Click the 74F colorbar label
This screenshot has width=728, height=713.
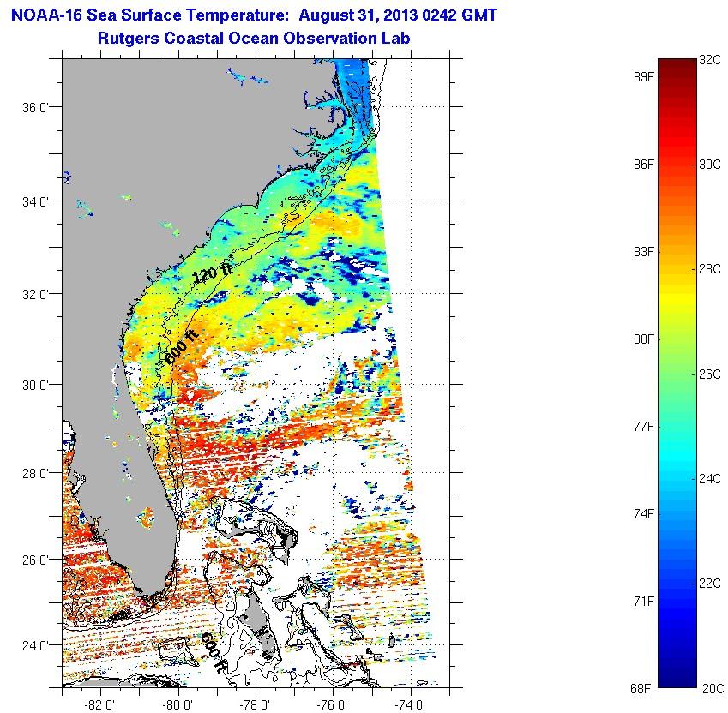pos(643,514)
